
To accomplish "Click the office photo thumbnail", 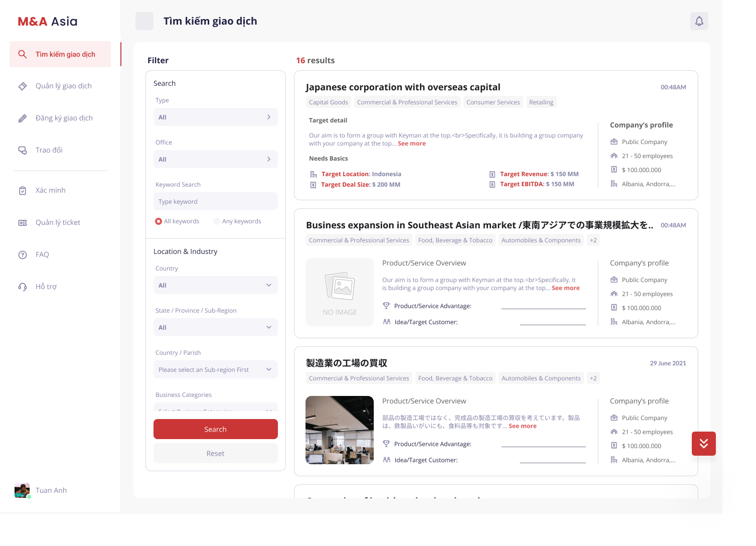I will click(340, 430).
